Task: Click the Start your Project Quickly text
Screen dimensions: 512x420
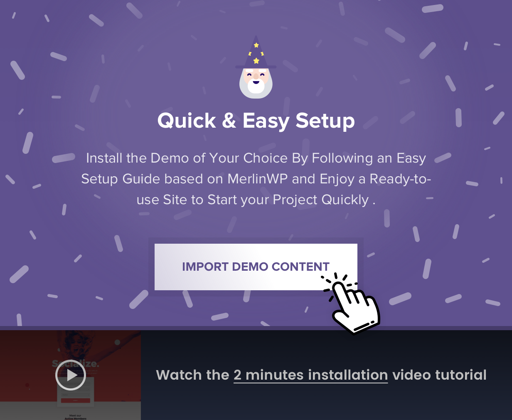Action: click(x=288, y=200)
